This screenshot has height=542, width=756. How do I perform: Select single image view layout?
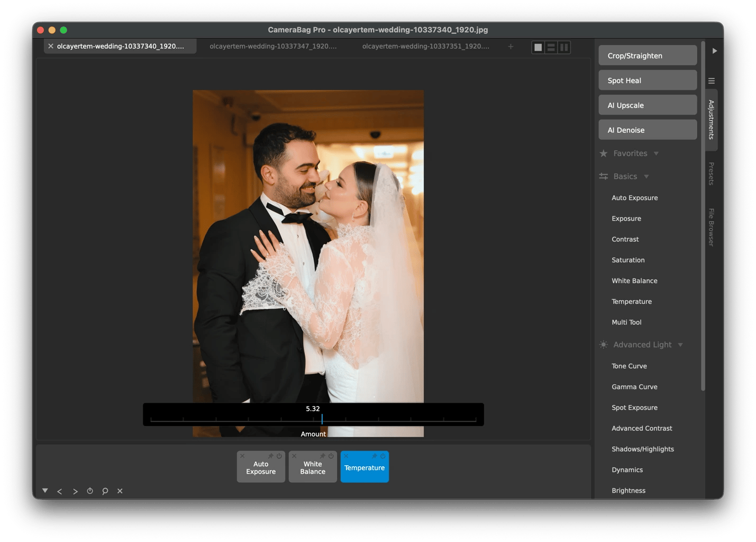538,47
